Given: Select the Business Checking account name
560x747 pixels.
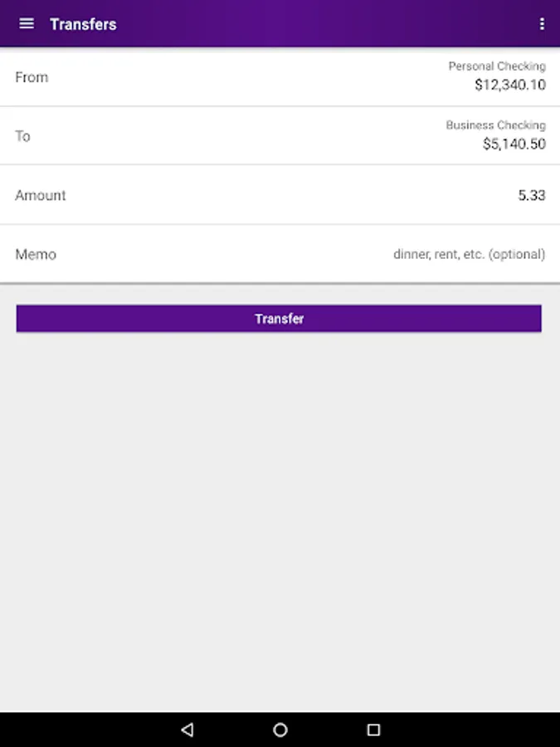Looking at the screenshot, I should click(x=495, y=125).
